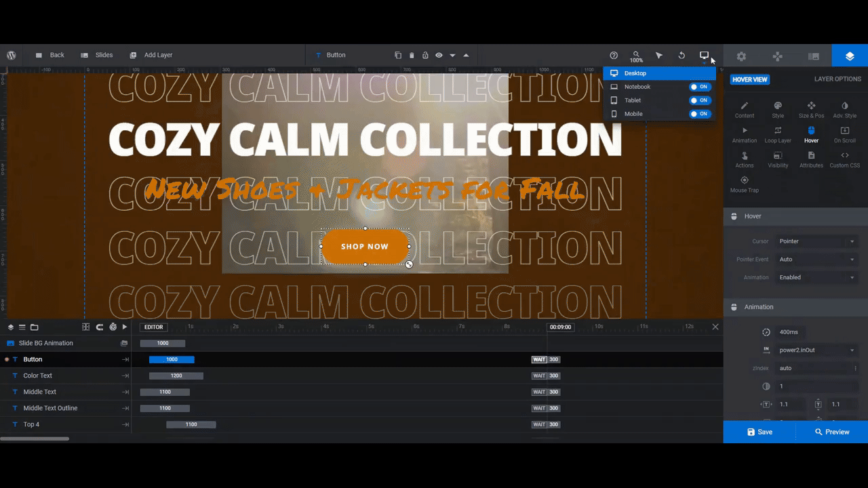
Task: Select the Color Text layer row
Action: 66,375
